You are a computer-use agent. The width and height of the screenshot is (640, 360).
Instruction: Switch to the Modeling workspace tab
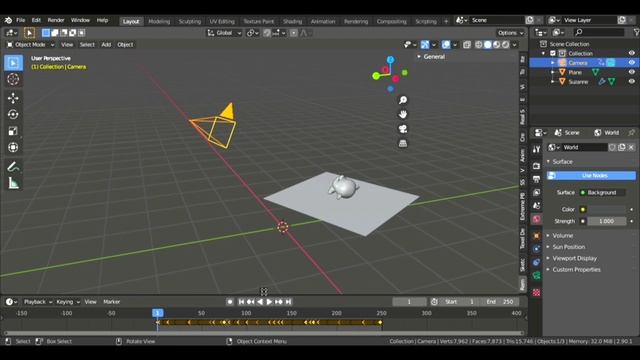pos(159,21)
